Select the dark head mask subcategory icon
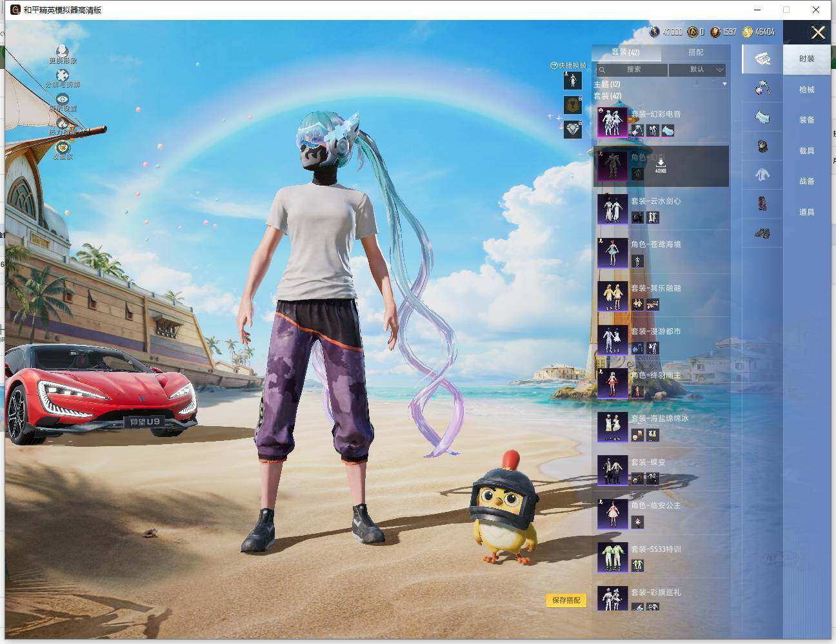The height and width of the screenshot is (644, 836). (x=762, y=146)
